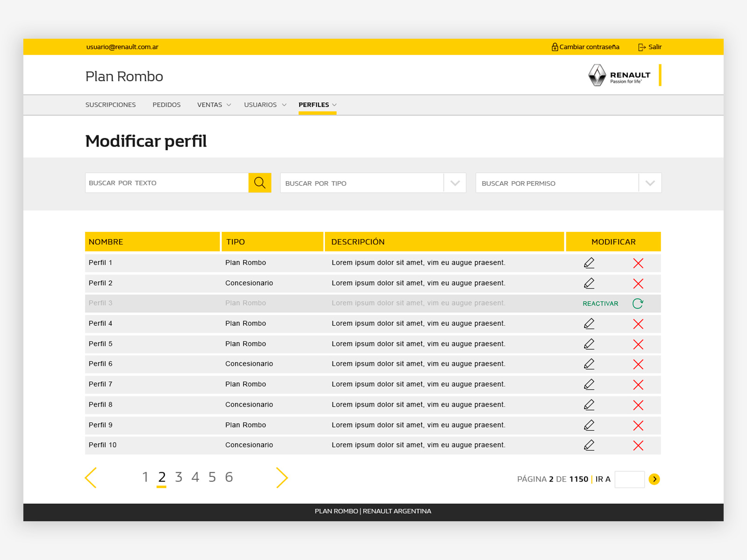
Task: Delete Perfil 4 with the red X
Action: (x=638, y=324)
